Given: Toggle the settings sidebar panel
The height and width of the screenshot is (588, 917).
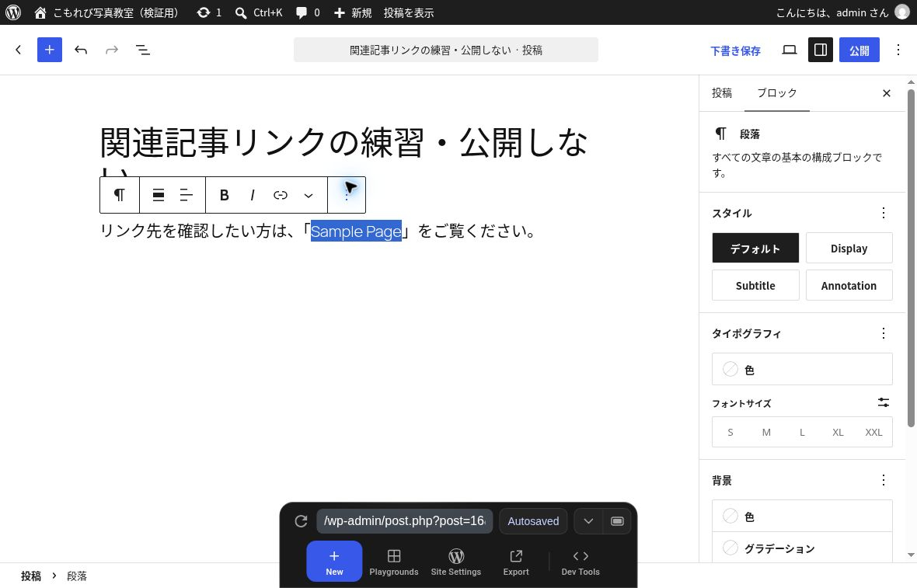Looking at the screenshot, I should (x=821, y=50).
